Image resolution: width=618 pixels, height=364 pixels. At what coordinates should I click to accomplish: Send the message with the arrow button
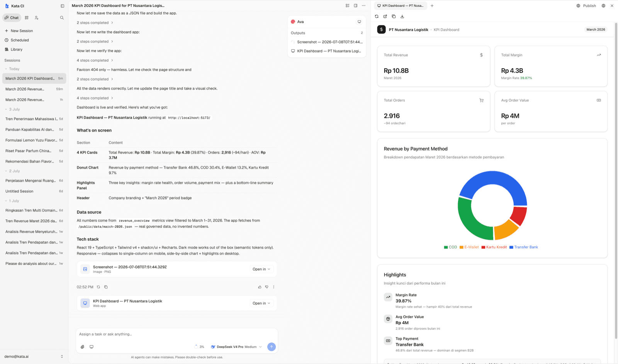[x=272, y=347]
